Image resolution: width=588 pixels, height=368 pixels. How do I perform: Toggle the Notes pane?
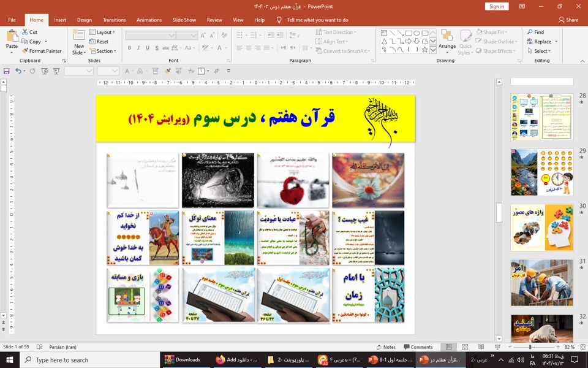385,347
